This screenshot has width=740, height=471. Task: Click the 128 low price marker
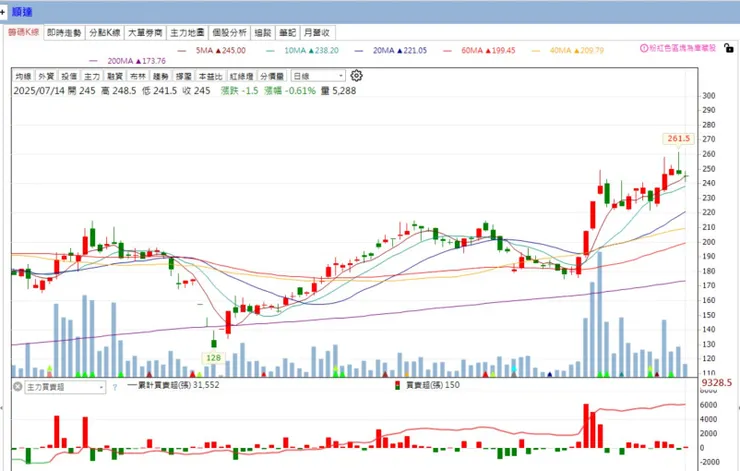(x=213, y=358)
